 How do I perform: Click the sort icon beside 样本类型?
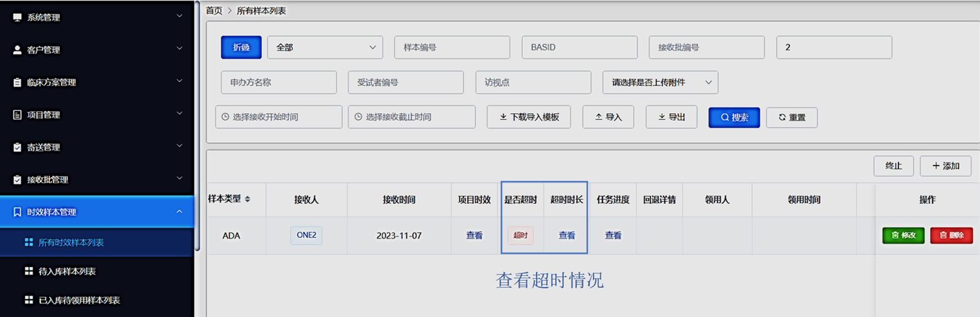248,199
